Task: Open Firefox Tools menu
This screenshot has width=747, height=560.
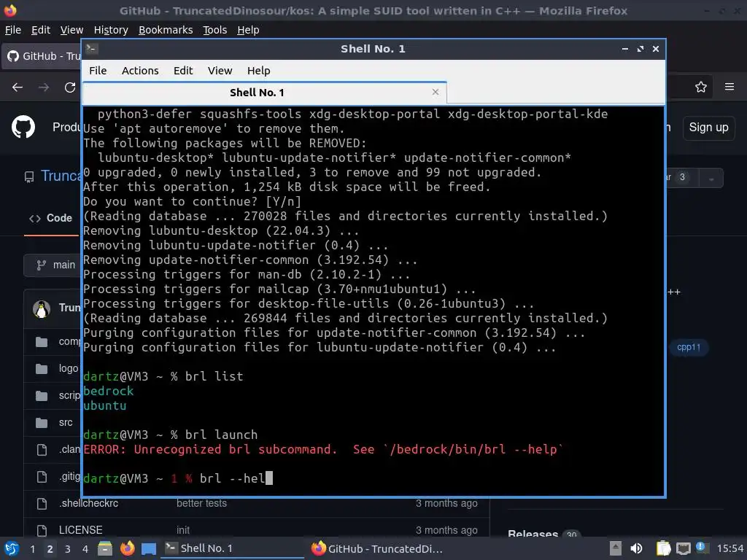Action: click(x=215, y=30)
